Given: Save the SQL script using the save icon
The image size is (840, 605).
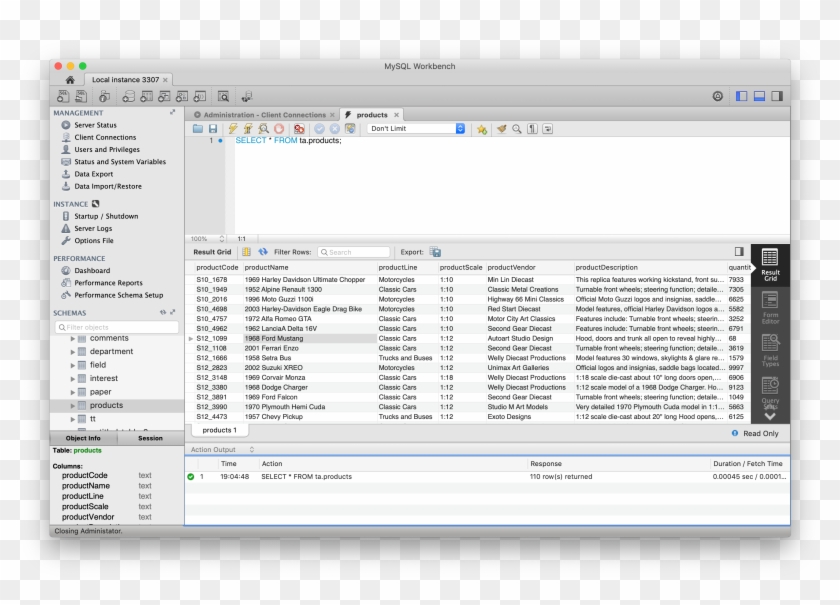Looking at the screenshot, I should point(215,129).
